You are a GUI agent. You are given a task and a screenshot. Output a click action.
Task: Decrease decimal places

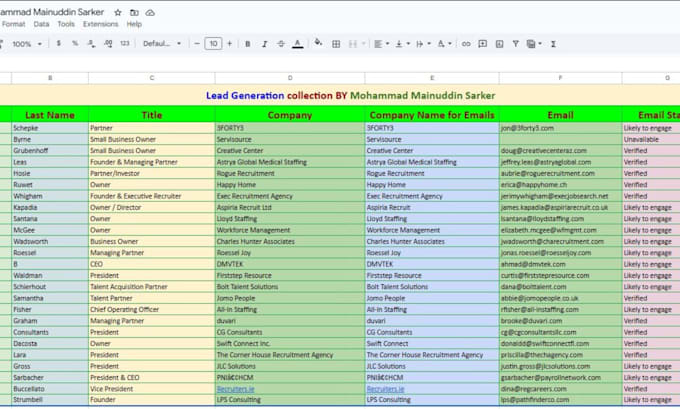(92, 43)
